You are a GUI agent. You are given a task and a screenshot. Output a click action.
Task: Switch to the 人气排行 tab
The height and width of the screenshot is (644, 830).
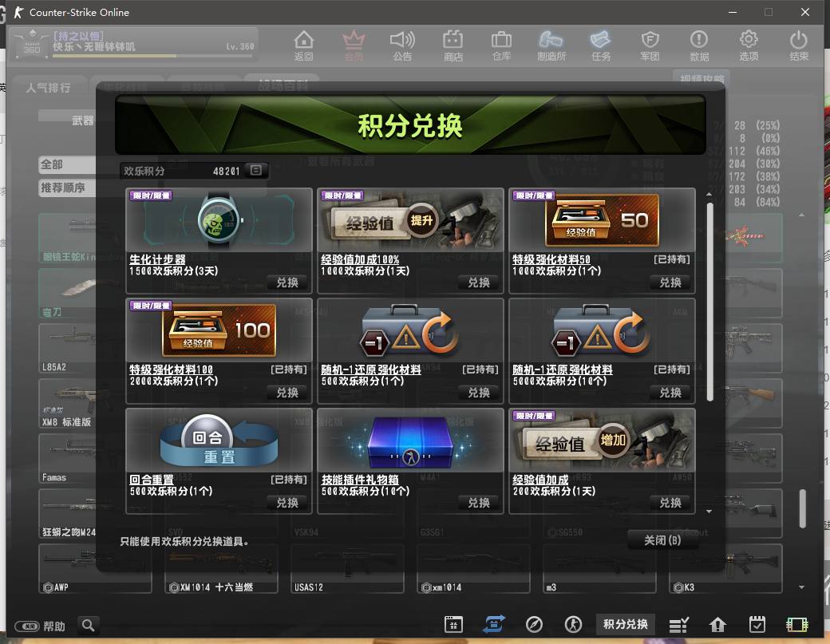(x=48, y=88)
